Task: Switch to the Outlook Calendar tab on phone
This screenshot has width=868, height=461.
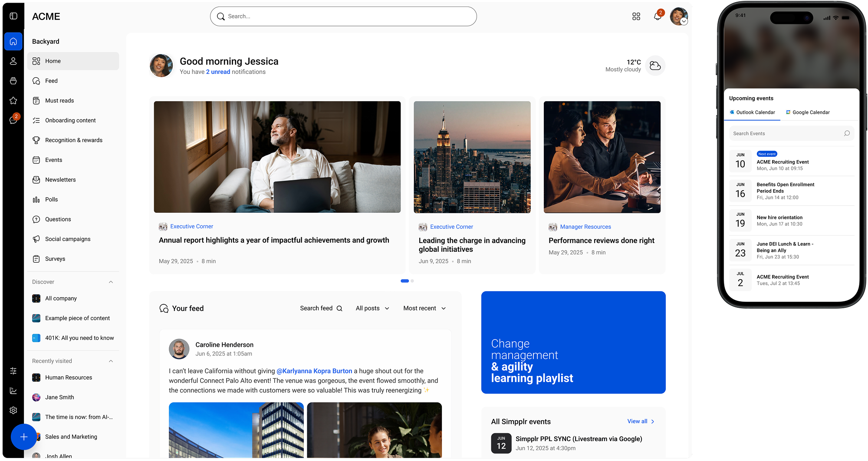Action: pyautogui.click(x=752, y=112)
